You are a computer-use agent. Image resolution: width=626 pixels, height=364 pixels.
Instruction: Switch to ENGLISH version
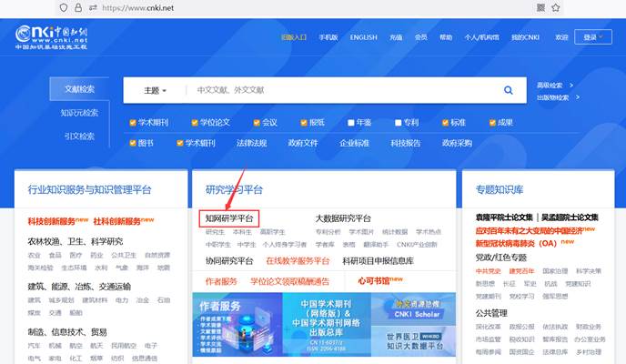[x=363, y=37]
